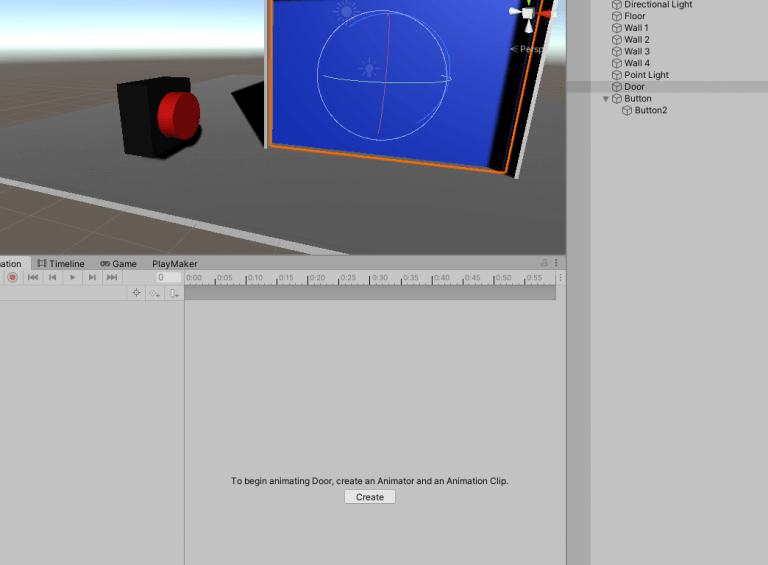Image resolution: width=768 pixels, height=565 pixels.
Task: Toggle the animation record button
Action: pyautogui.click(x=13, y=278)
